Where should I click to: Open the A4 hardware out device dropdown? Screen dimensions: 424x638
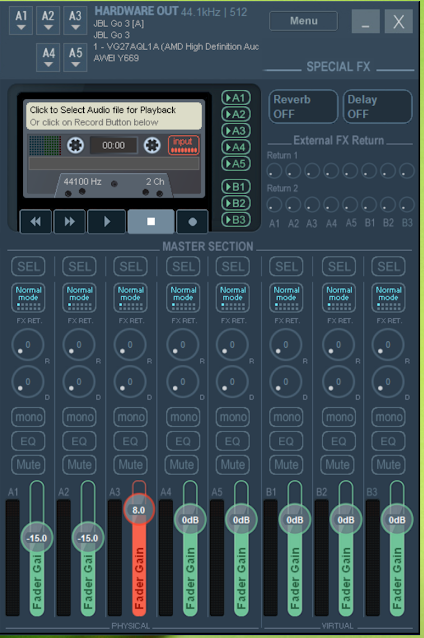pyautogui.click(x=48, y=57)
